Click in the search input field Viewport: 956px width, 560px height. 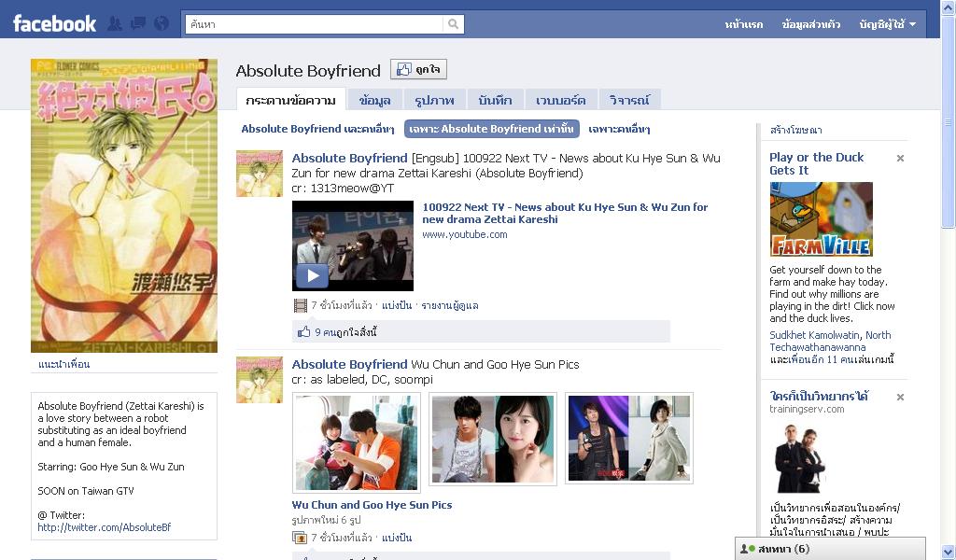tap(315, 23)
